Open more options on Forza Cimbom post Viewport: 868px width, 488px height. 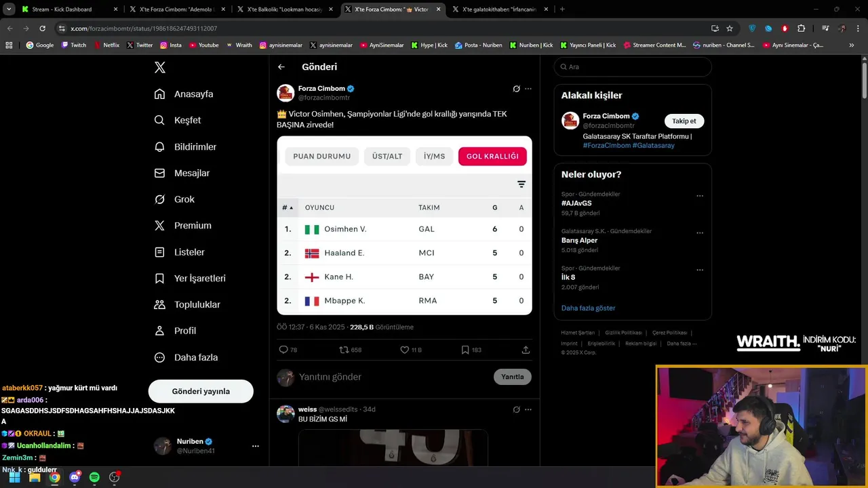coord(528,89)
